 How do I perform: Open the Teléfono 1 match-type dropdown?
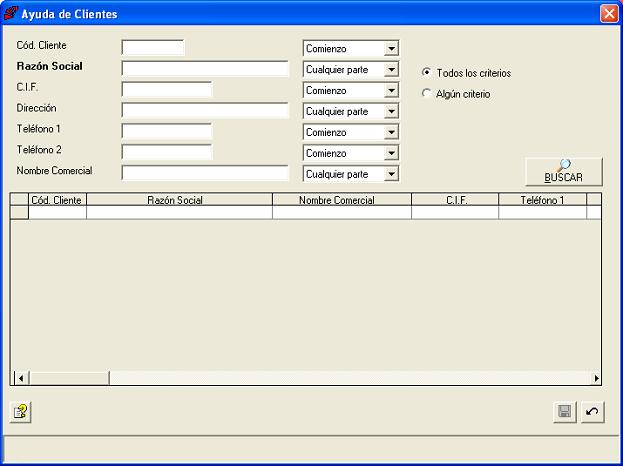tap(391, 132)
